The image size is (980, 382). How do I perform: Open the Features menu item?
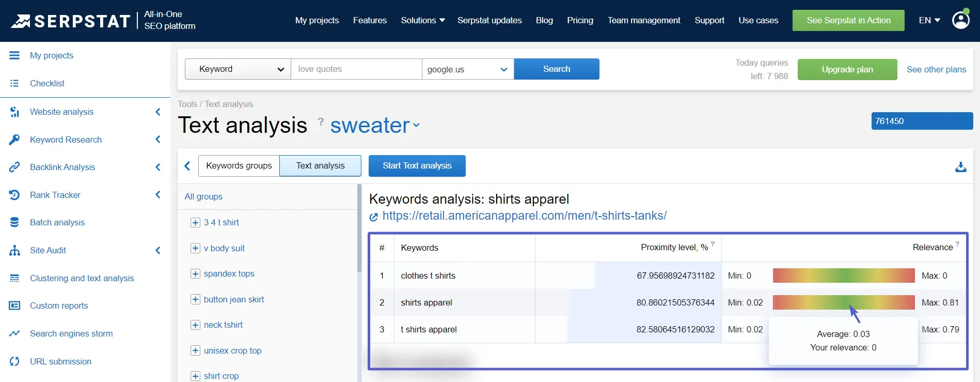370,20
